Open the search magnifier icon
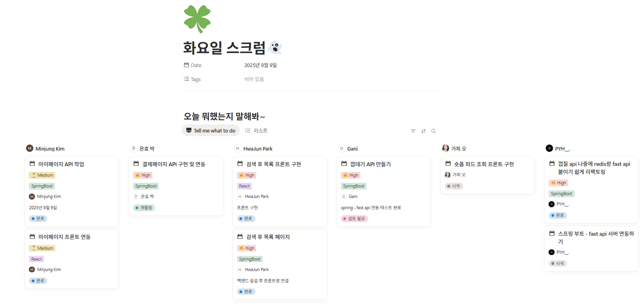Image resolution: width=644 pixels, height=304 pixels. click(x=433, y=131)
